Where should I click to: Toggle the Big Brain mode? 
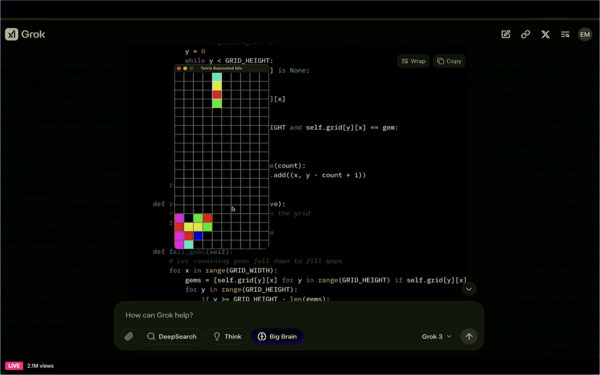coord(277,336)
